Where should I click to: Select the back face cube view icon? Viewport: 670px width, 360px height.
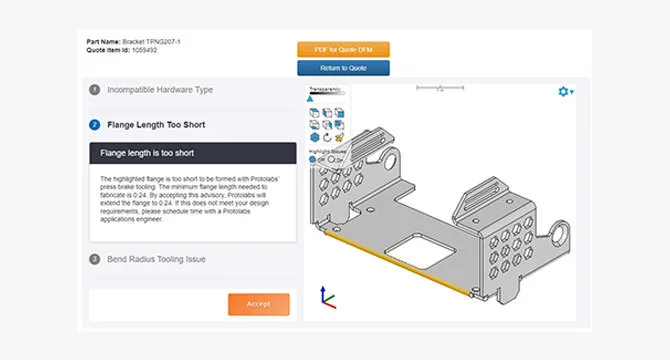pos(339,125)
